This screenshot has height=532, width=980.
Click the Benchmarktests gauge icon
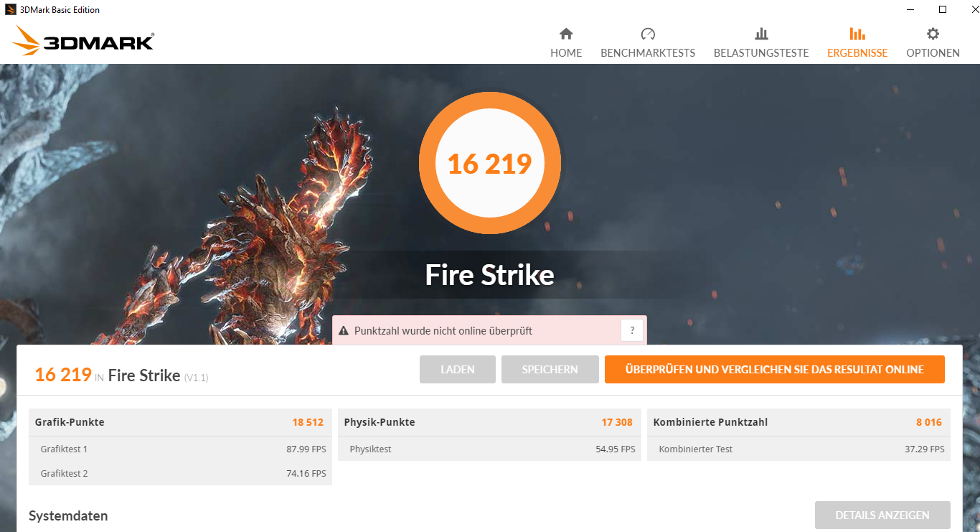[648, 34]
